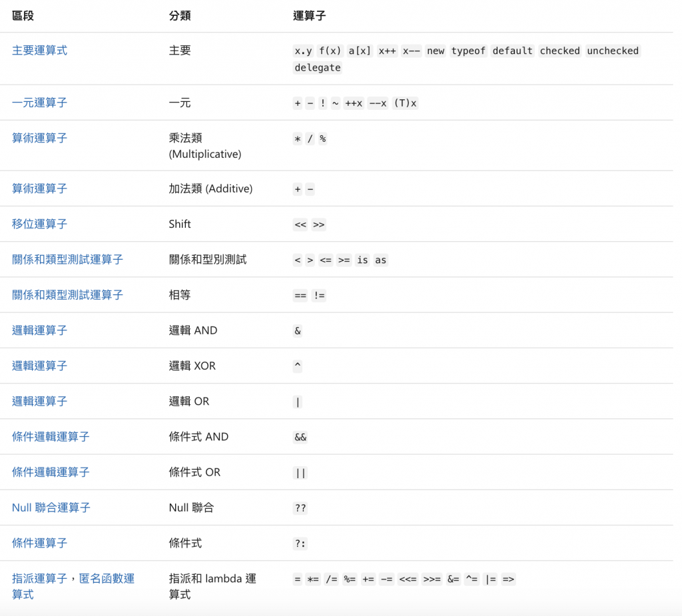The width and height of the screenshot is (682, 616).
Task: Click the 運算子 column header
Action: [x=309, y=16]
